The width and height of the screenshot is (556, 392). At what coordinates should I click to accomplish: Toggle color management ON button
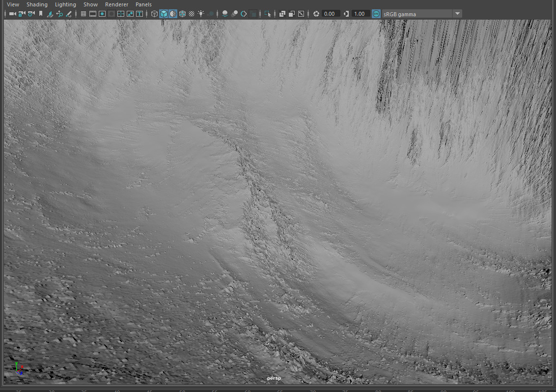pyautogui.click(x=376, y=14)
